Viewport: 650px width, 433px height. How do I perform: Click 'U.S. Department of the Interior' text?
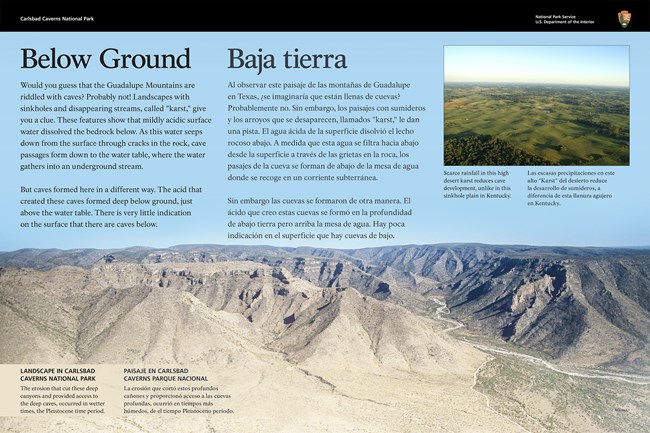point(564,22)
